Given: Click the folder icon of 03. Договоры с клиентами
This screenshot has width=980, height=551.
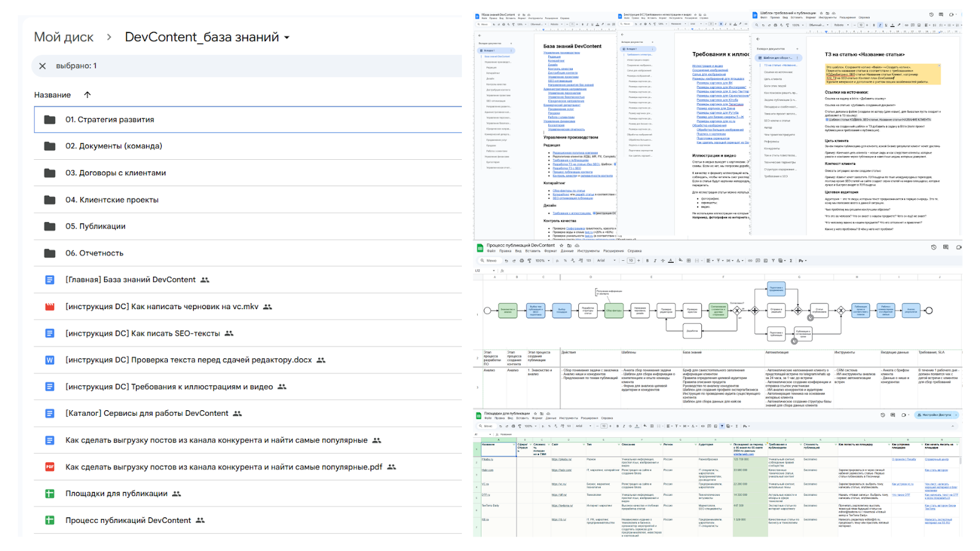Looking at the screenshot, I should pos(50,173).
